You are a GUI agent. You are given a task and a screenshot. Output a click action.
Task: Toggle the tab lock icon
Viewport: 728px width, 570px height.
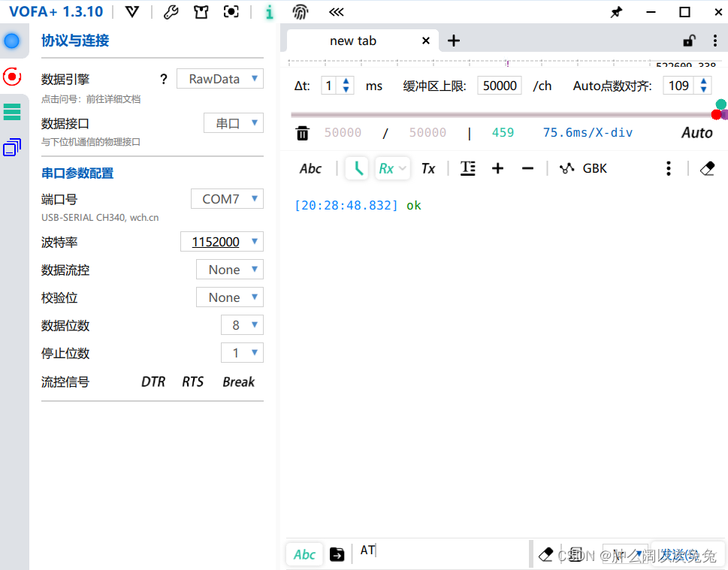[x=690, y=41]
